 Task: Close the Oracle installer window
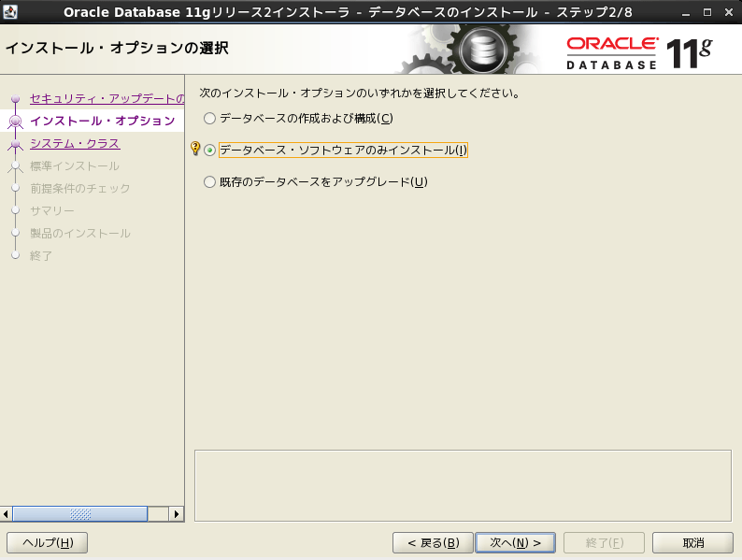(x=728, y=12)
